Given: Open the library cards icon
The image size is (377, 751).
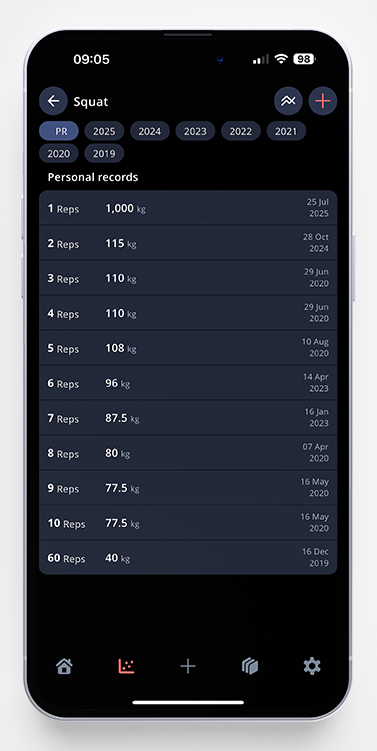Looking at the screenshot, I should click(x=250, y=666).
